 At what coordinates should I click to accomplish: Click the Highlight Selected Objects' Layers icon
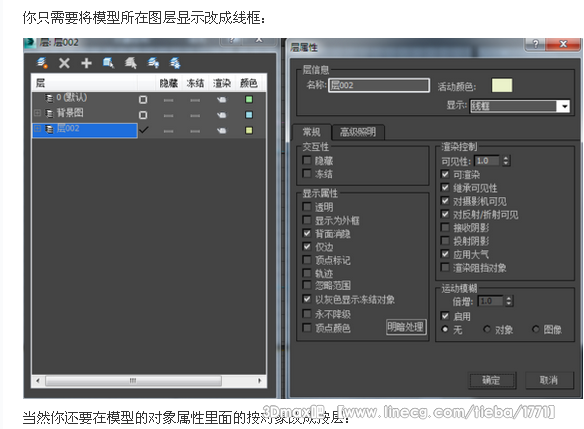pos(131,63)
